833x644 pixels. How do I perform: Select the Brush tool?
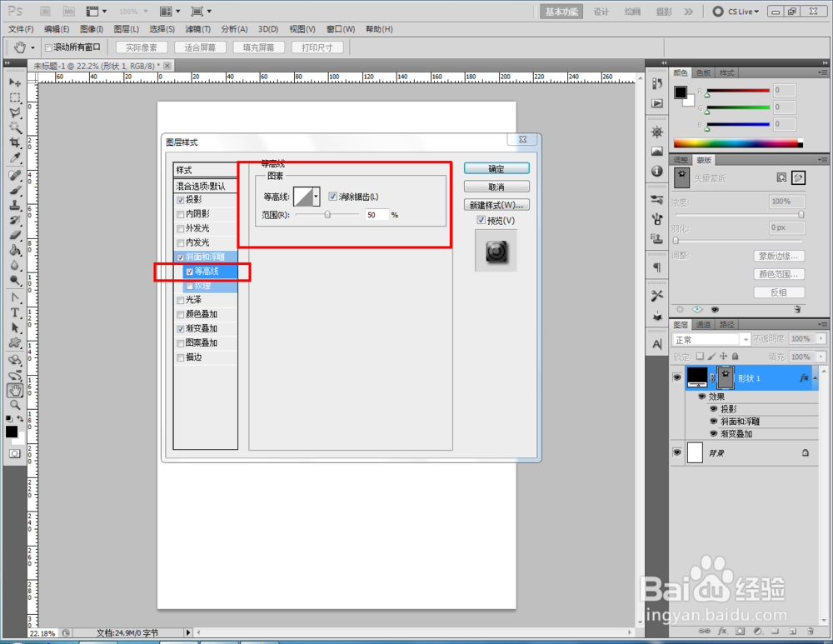point(15,191)
